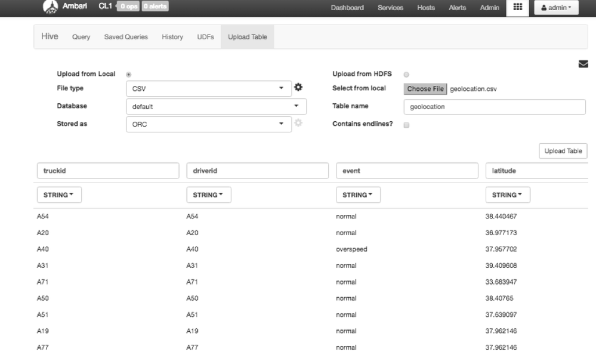Screen dimensions: 596x364
Task: Click the A31 cell in driverid column
Action: [192, 266]
